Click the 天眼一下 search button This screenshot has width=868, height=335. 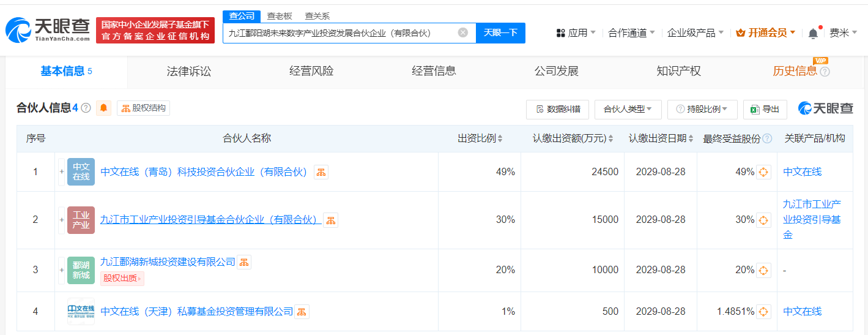[x=500, y=33]
